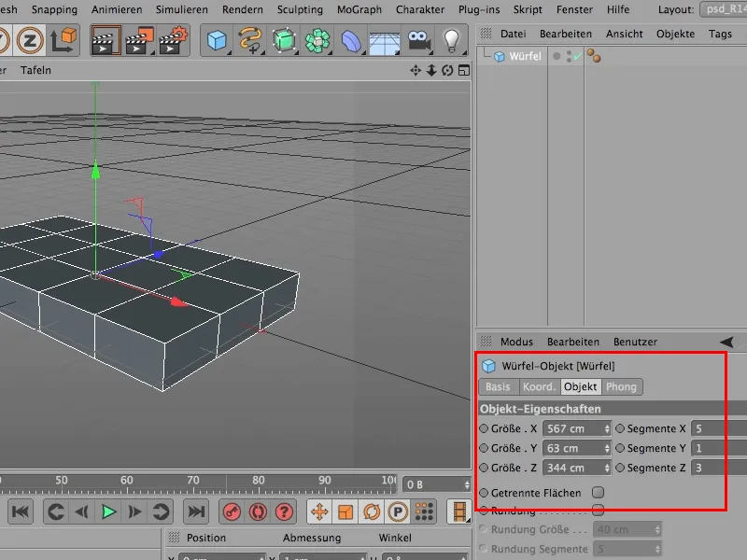This screenshot has width=747, height=560.
Task: Click the Größe X stepper arrows
Action: (x=606, y=428)
